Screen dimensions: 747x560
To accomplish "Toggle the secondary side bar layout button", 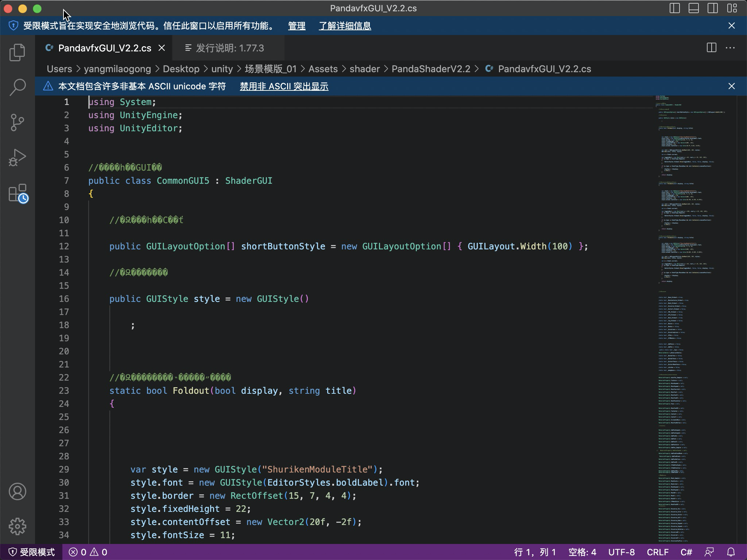I will coord(712,8).
